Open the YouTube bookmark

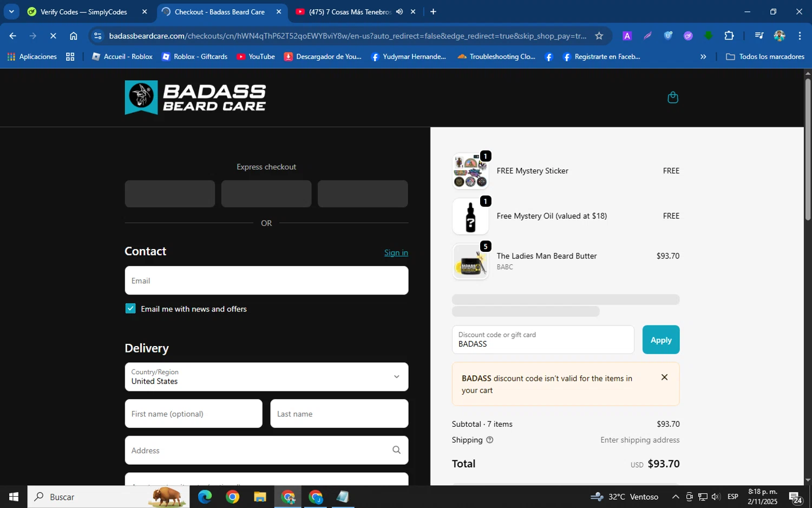coord(256,56)
